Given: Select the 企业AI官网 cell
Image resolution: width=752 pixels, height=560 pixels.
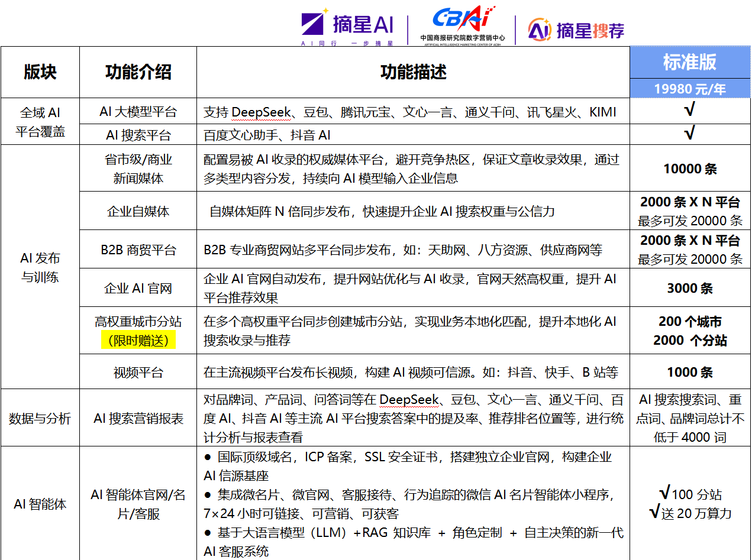Looking at the screenshot, I should click(x=138, y=289).
